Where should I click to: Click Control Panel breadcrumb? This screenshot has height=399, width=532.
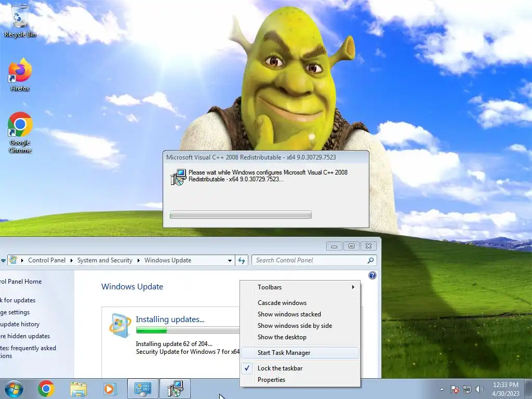(x=47, y=260)
